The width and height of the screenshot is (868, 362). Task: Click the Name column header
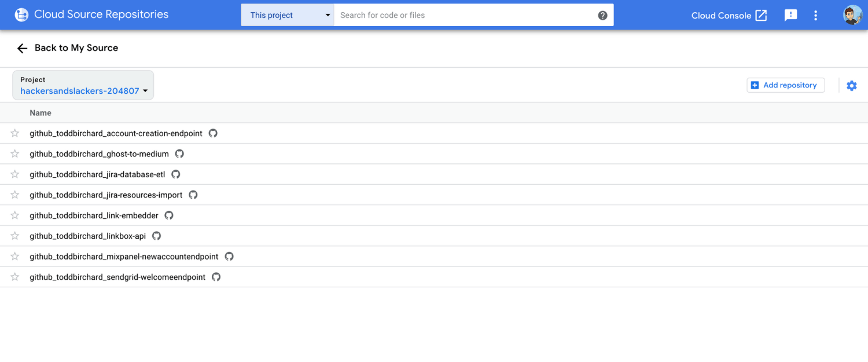41,113
